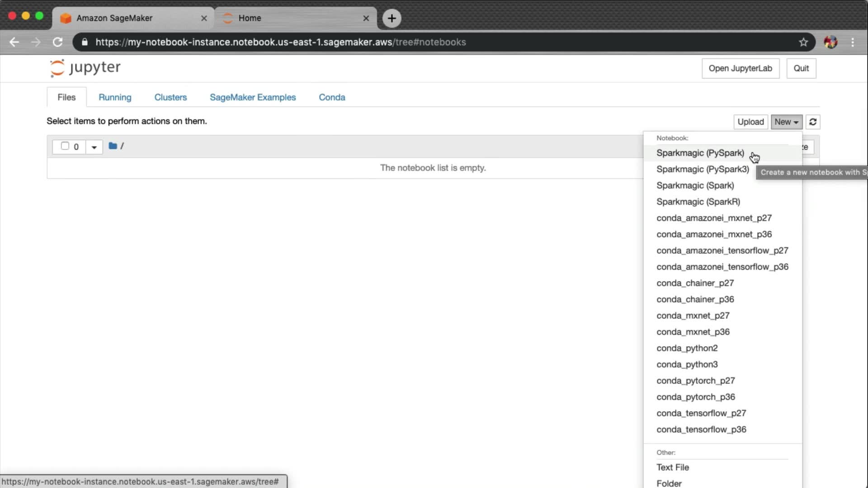Go back with browser back arrow
The height and width of the screenshot is (488, 868).
14,42
